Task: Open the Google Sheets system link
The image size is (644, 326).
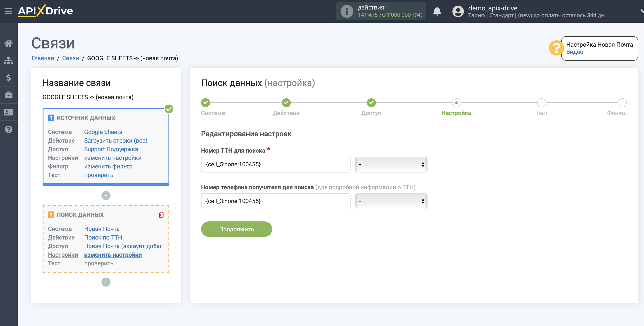Action: (103, 132)
